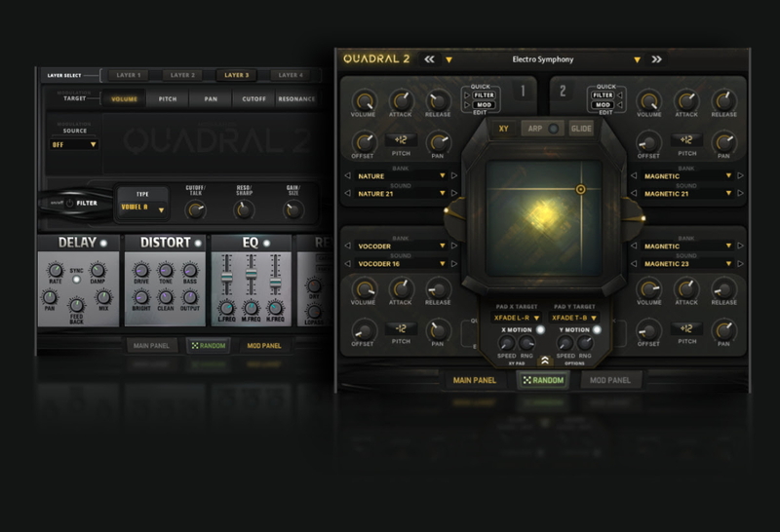Click previous arrow next to NATURE 21
The image size is (780, 532).
click(x=348, y=193)
